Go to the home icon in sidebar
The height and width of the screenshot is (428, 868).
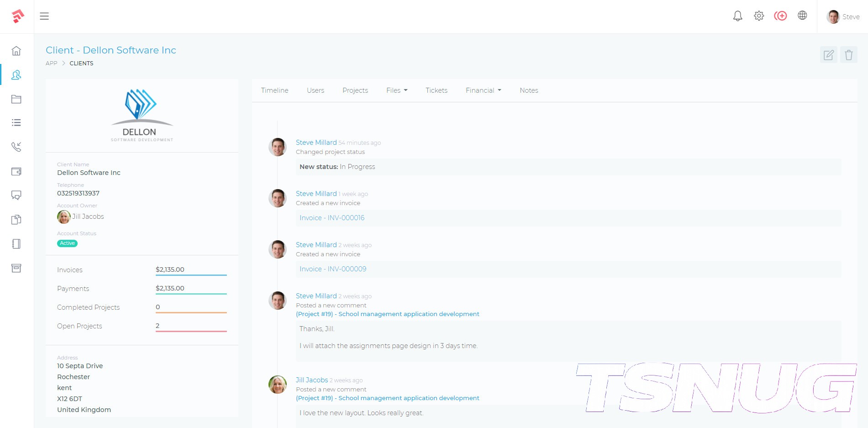pos(16,51)
